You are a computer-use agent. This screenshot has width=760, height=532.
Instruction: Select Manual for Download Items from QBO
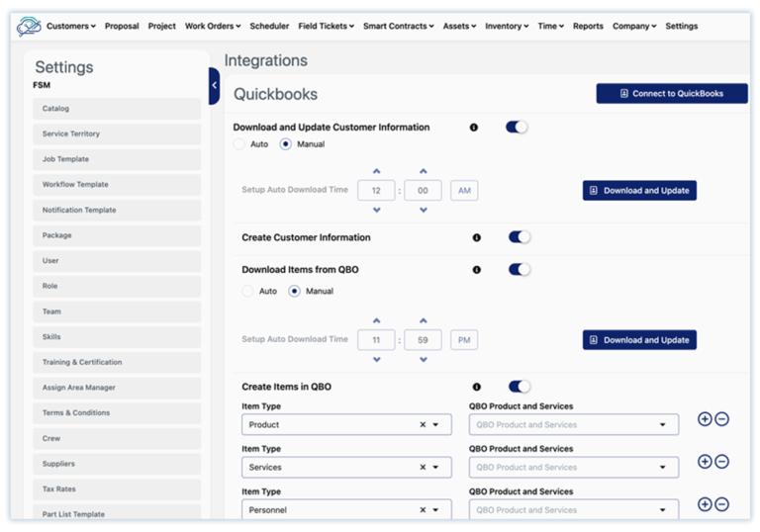click(x=294, y=291)
